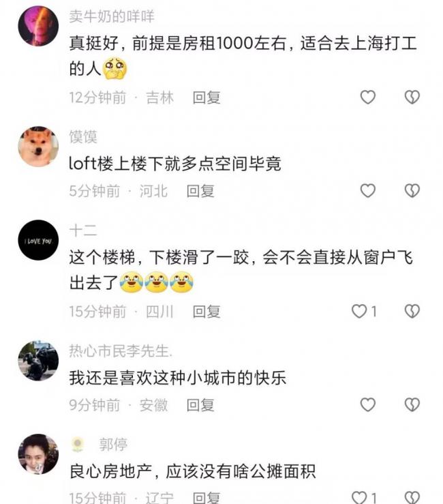Dislike the comment by 郭停
The image size is (443, 504).
[412, 497]
